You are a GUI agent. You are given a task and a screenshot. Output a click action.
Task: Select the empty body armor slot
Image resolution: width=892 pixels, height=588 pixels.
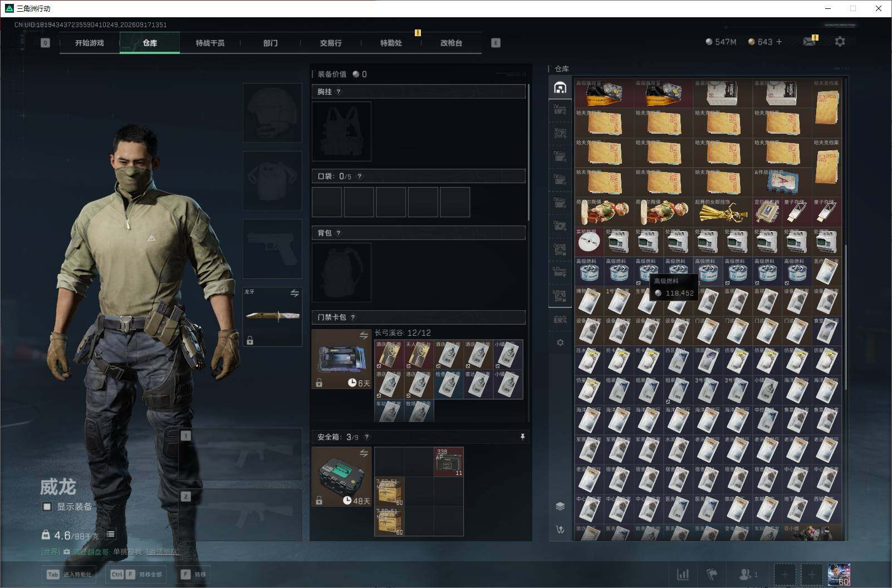pyautogui.click(x=272, y=180)
